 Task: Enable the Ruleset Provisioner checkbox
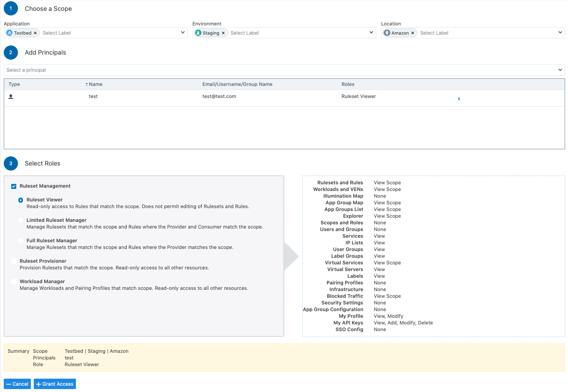click(14, 261)
